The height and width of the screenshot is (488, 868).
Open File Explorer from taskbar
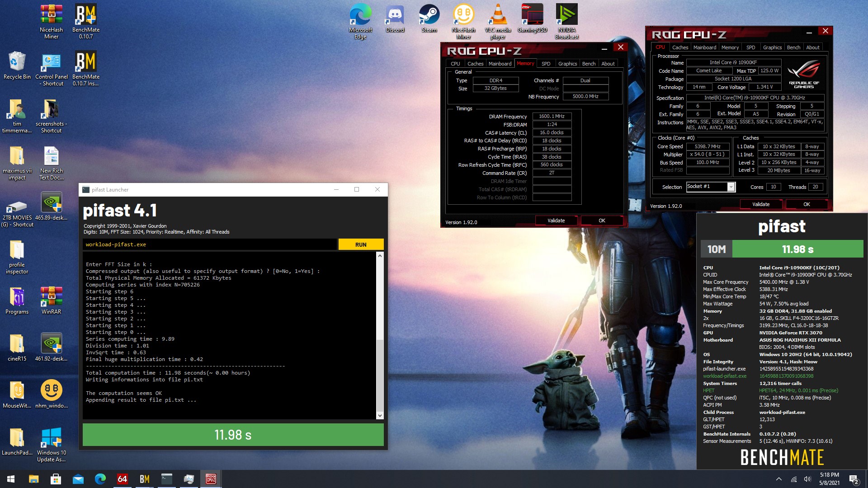33,479
